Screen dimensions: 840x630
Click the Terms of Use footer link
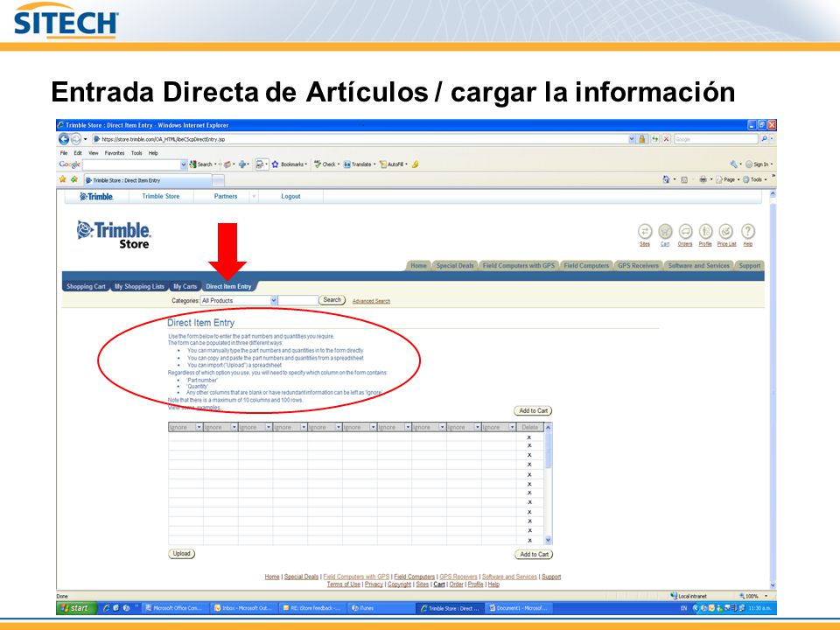343,584
